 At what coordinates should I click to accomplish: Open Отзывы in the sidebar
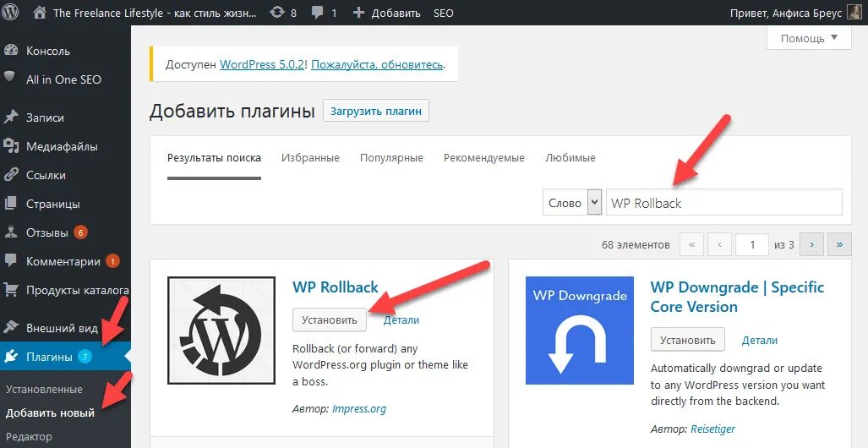point(47,232)
